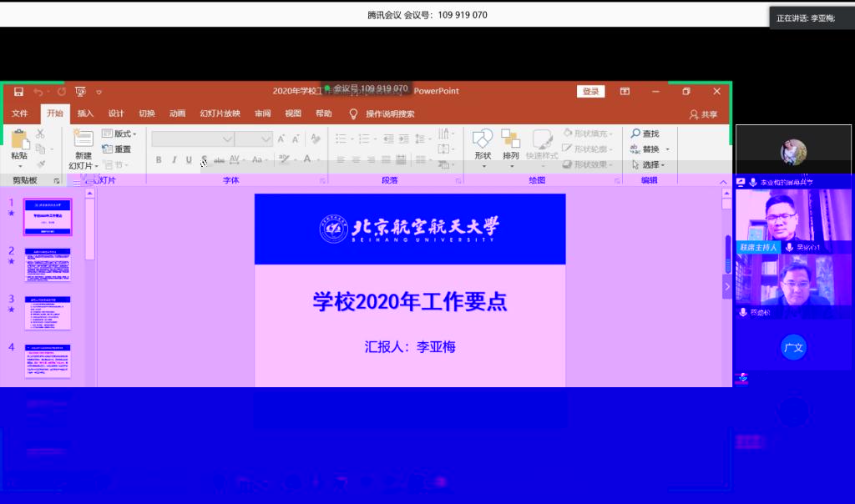Image resolution: width=855 pixels, height=504 pixels.
Task: Click the Redo arrow in the quick access toolbar
Action: coord(62,92)
